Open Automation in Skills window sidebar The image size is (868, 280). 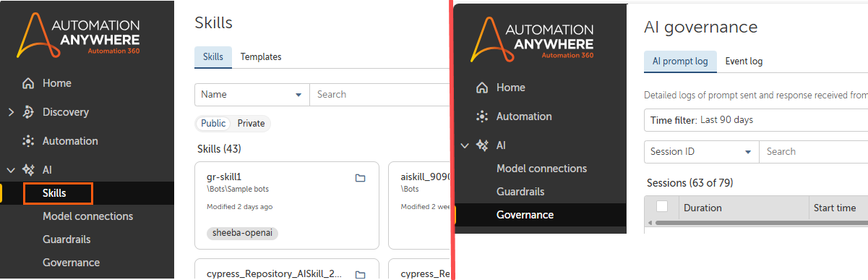pyautogui.click(x=70, y=141)
